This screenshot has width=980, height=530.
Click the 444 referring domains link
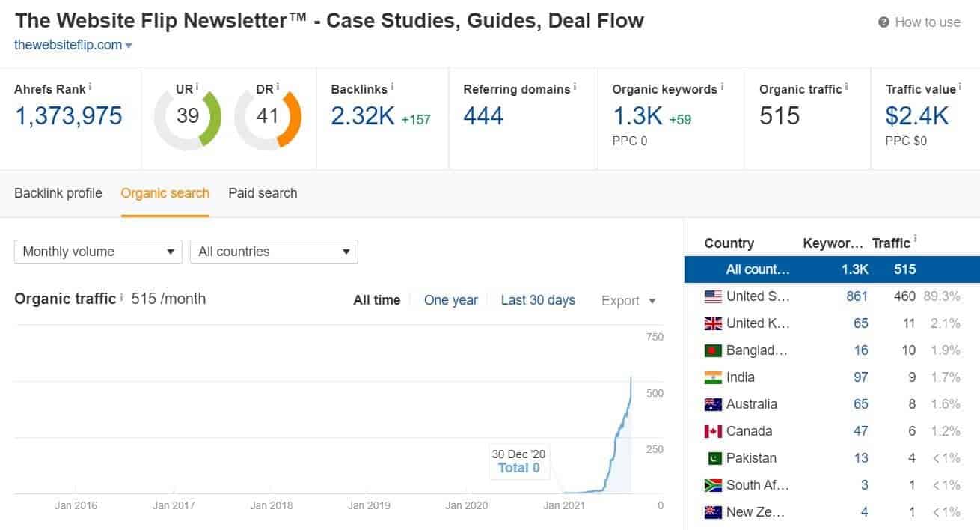[483, 116]
